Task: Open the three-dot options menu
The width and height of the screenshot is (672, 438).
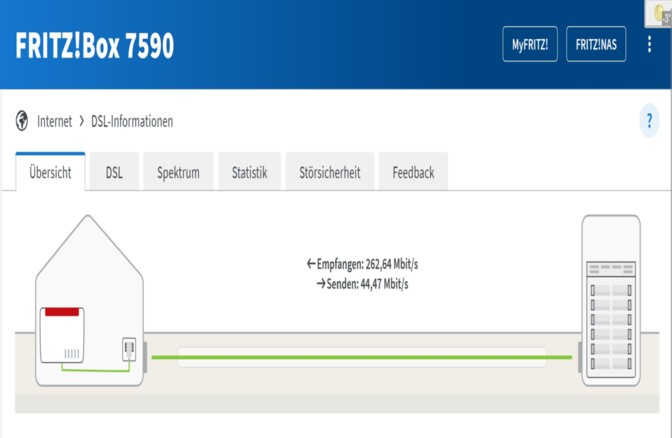Action: 649,44
